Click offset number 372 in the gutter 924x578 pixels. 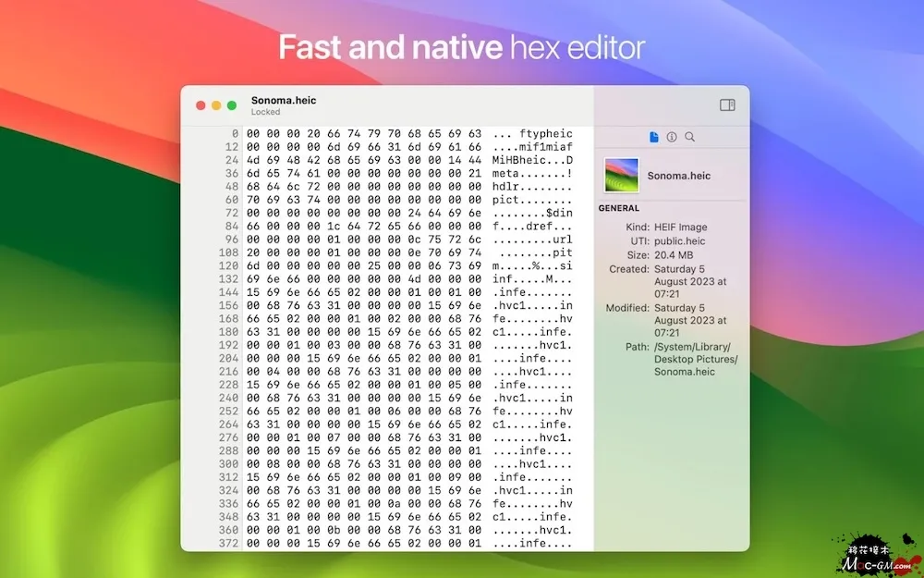[x=228, y=543]
